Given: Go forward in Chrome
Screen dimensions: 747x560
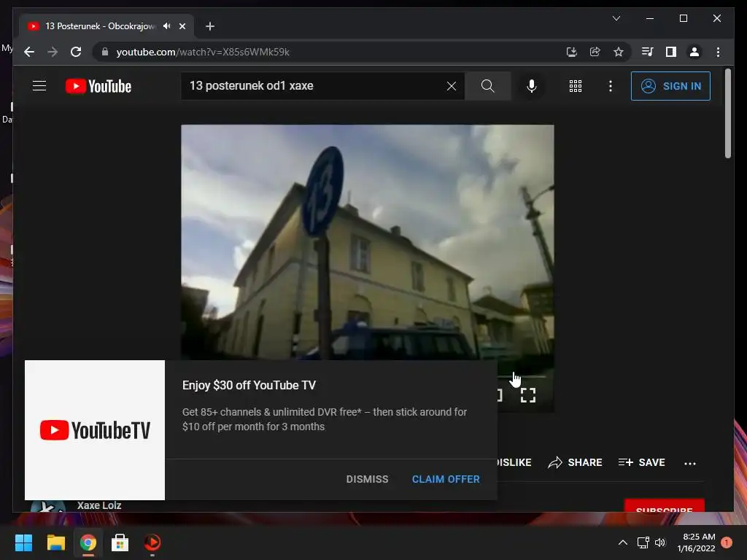Looking at the screenshot, I should click(x=53, y=52).
